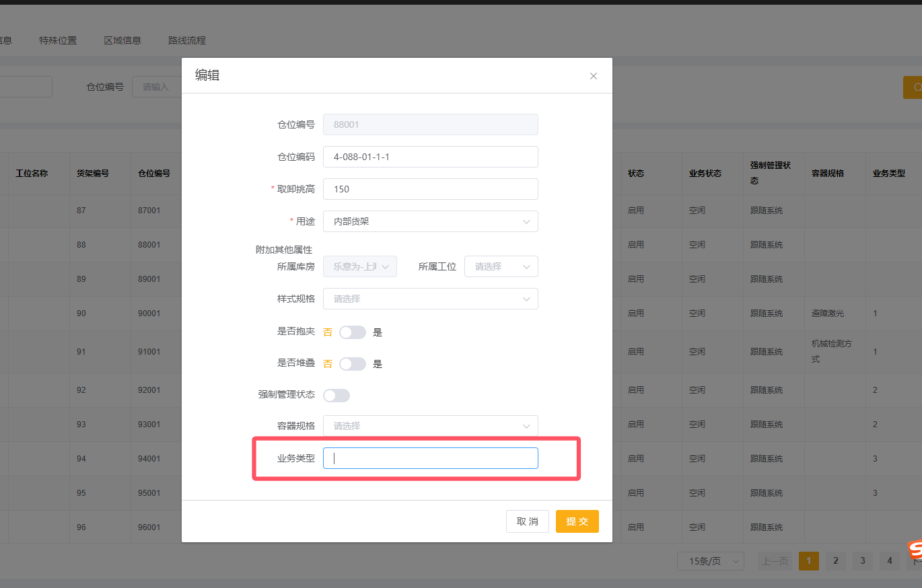Click the disabled 仓位编号 field 88001

431,124
